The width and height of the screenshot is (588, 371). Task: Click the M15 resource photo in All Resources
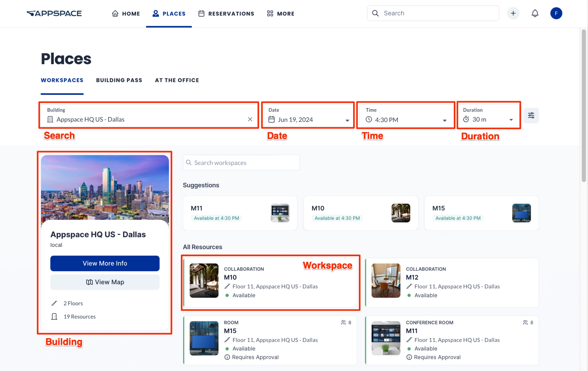click(x=204, y=338)
